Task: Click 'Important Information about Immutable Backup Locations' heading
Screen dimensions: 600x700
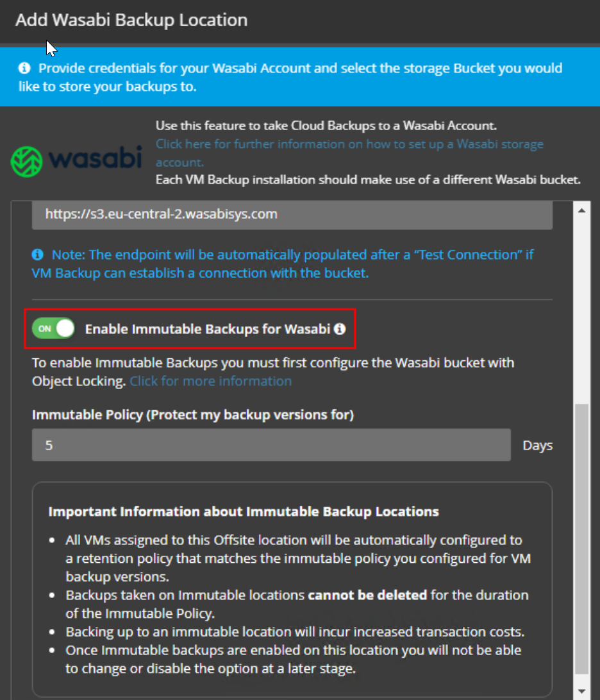Action: tap(244, 512)
